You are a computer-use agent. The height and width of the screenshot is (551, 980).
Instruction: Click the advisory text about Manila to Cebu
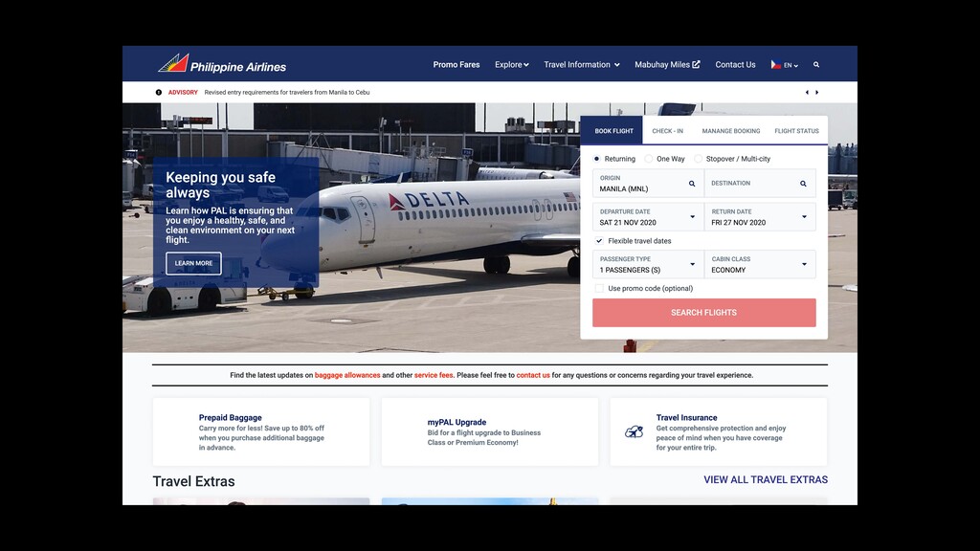[x=287, y=93]
